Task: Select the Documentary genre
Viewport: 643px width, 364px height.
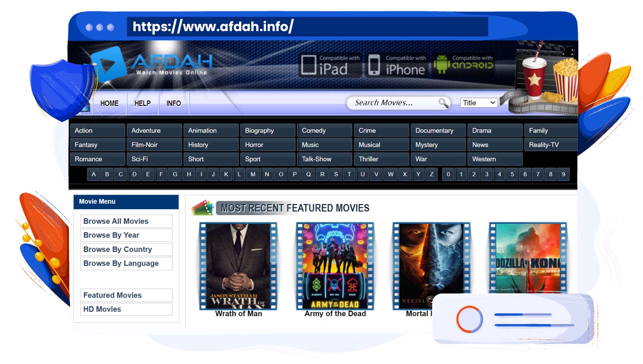Action: 438,131
